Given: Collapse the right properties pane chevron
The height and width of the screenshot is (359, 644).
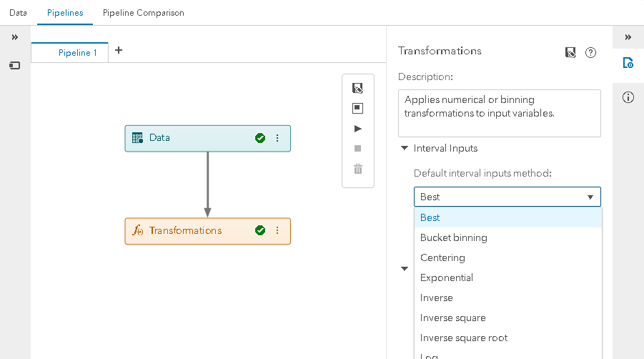Looking at the screenshot, I should [x=628, y=37].
